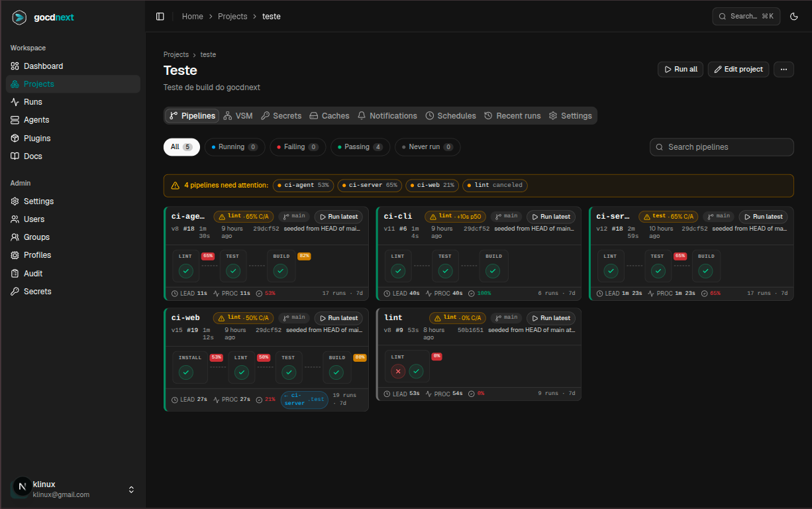
Task: Expand the klinux user account menu
Action: coord(73,489)
